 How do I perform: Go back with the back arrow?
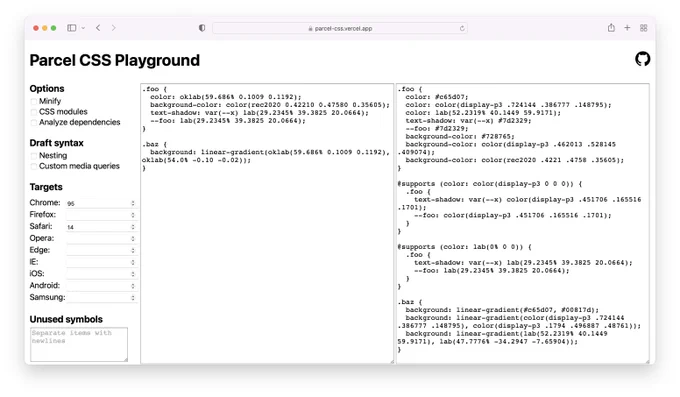pyautogui.click(x=98, y=28)
